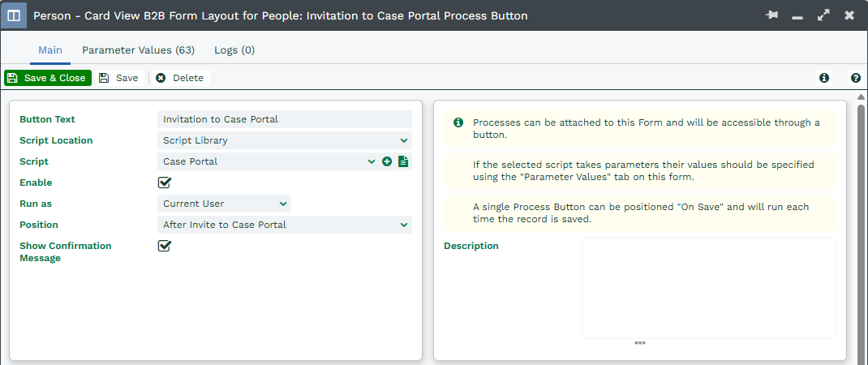Expand the window with the fullscreen arrows icon
Image resolution: width=868 pixels, height=365 pixels.
823,15
